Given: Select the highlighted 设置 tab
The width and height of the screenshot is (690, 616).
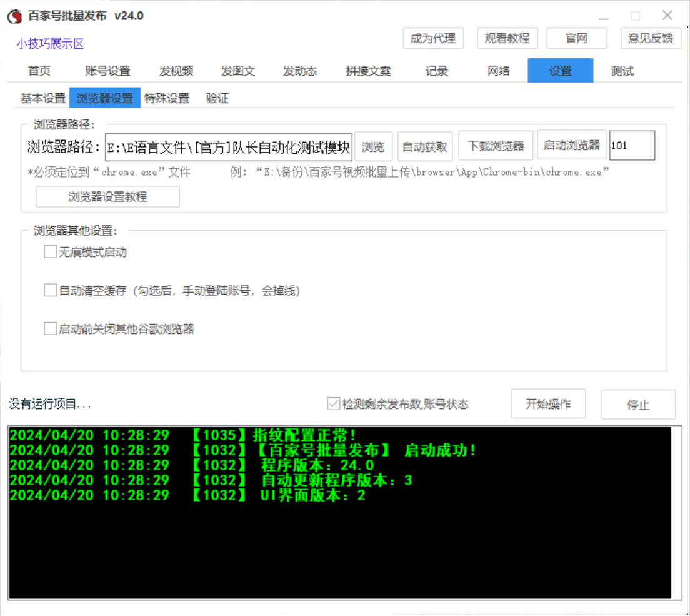Looking at the screenshot, I should [x=560, y=71].
